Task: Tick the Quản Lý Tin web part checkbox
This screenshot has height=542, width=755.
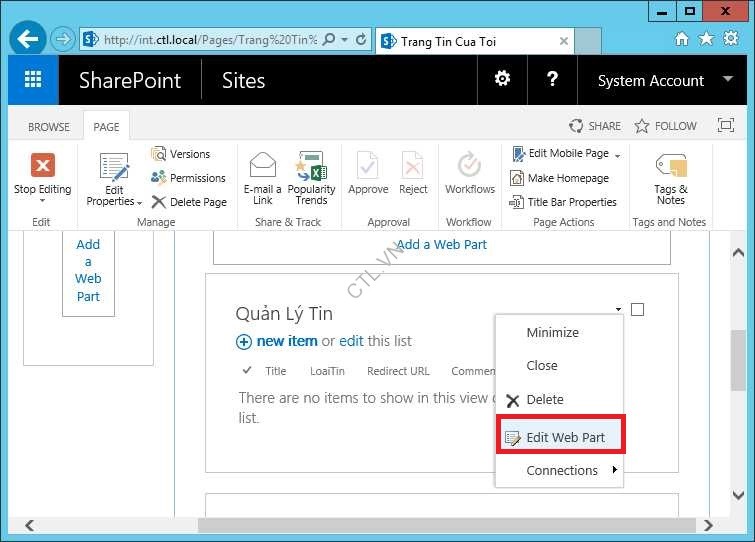Action: 637,310
